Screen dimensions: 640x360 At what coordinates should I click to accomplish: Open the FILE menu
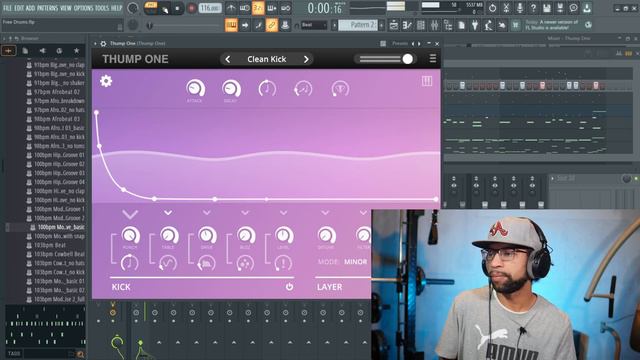coord(7,8)
